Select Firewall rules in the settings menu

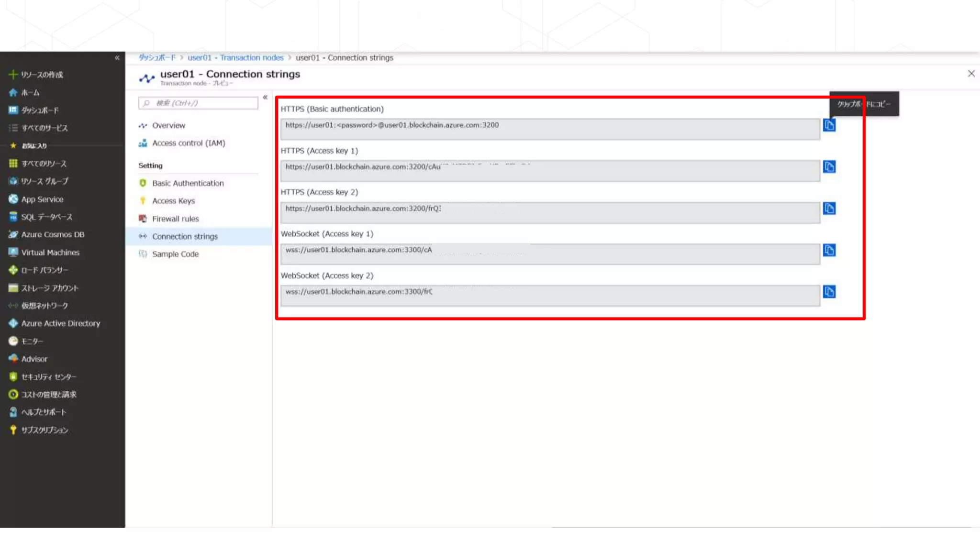tap(175, 219)
